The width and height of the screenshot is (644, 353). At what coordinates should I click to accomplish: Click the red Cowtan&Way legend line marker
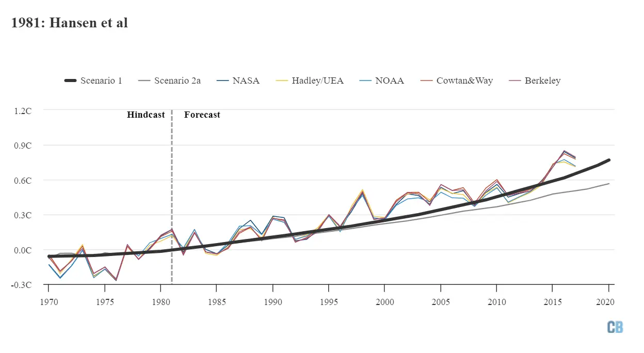[x=426, y=81]
